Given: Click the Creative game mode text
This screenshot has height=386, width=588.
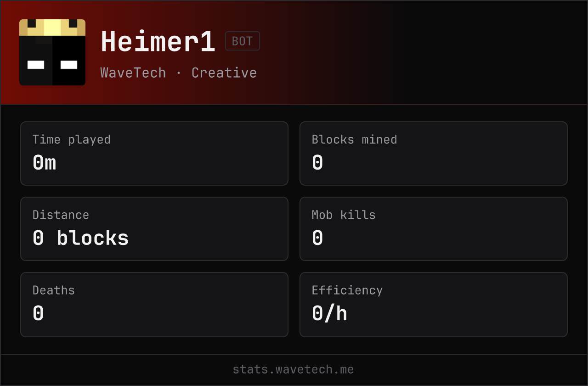Looking at the screenshot, I should (224, 73).
